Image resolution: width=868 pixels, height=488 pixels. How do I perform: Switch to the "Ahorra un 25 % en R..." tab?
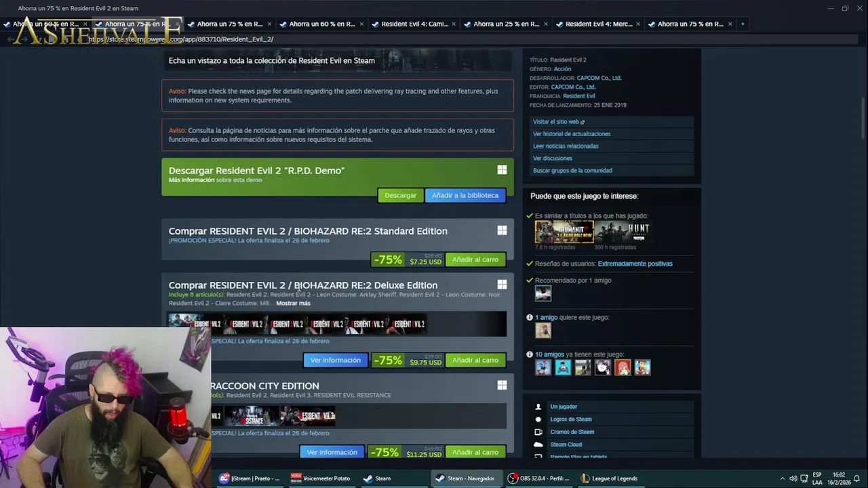(x=507, y=24)
